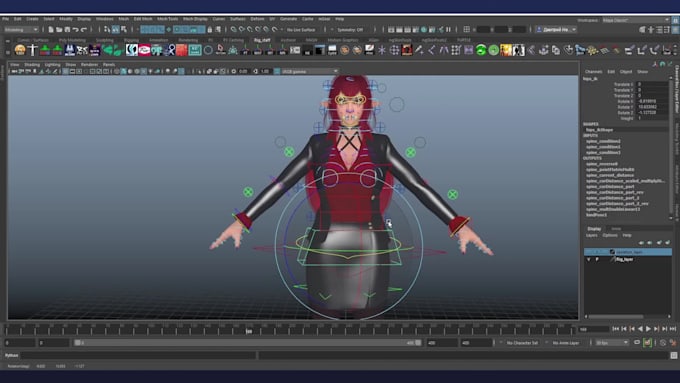This screenshot has width=680, height=383.
Task: Toggle the V visibility box of Rig_layer
Action: tap(588, 259)
